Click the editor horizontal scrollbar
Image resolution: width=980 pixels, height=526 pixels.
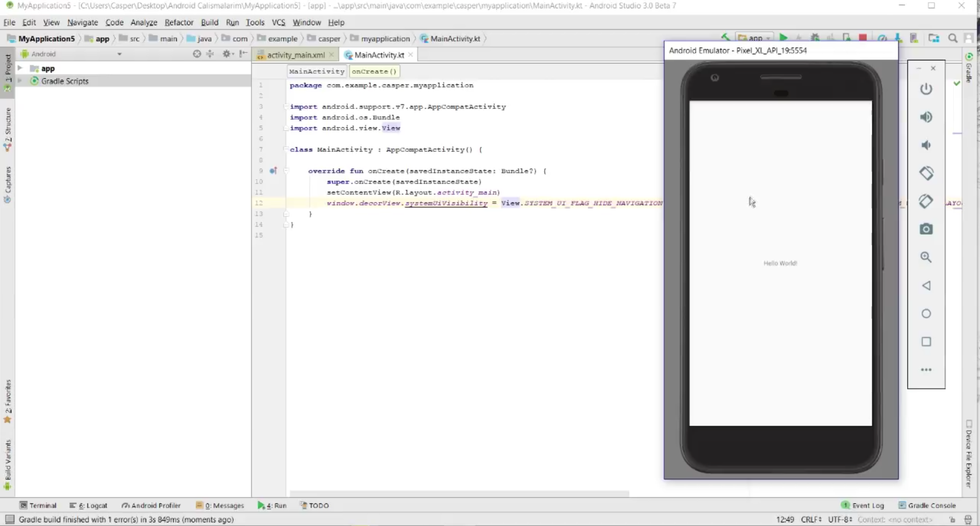click(x=459, y=493)
